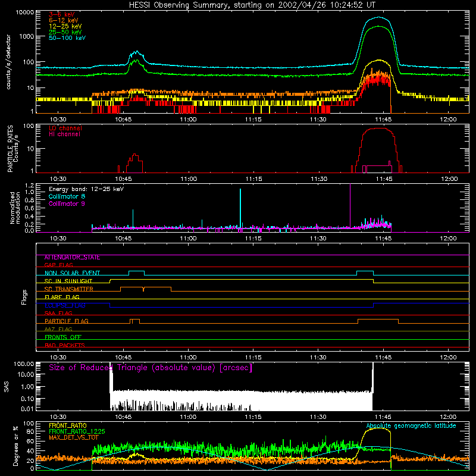Select the Collimator 9 legend label

pos(67,203)
